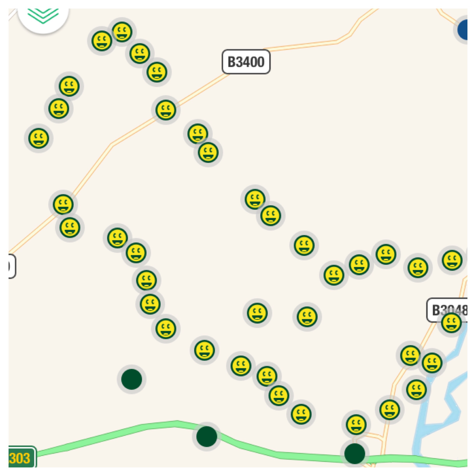The width and height of the screenshot is (476, 476).
Task: Click the smiley immediately left of the topmost smiley
Action: [102, 41]
